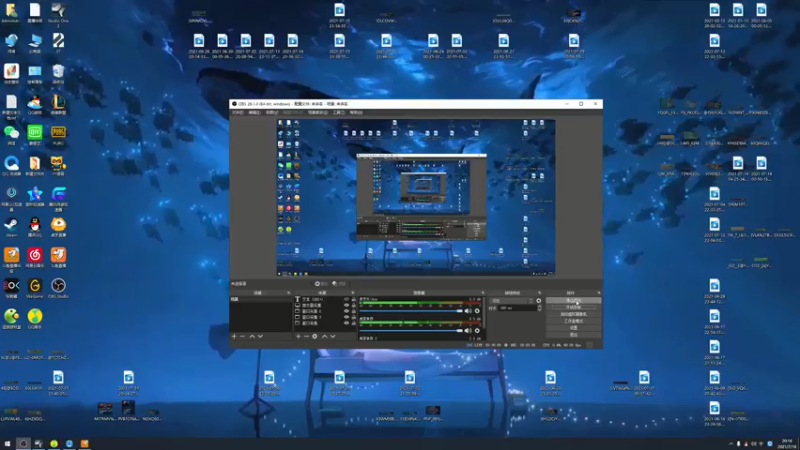Open the File menu in OBS
Viewport: 800px width, 450px height.
[x=236, y=112]
